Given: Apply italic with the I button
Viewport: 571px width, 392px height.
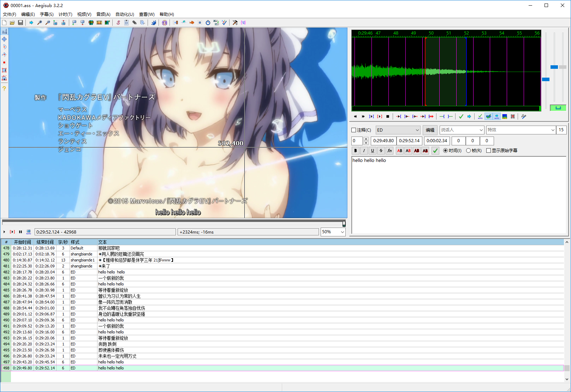Looking at the screenshot, I should pyautogui.click(x=364, y=151).
